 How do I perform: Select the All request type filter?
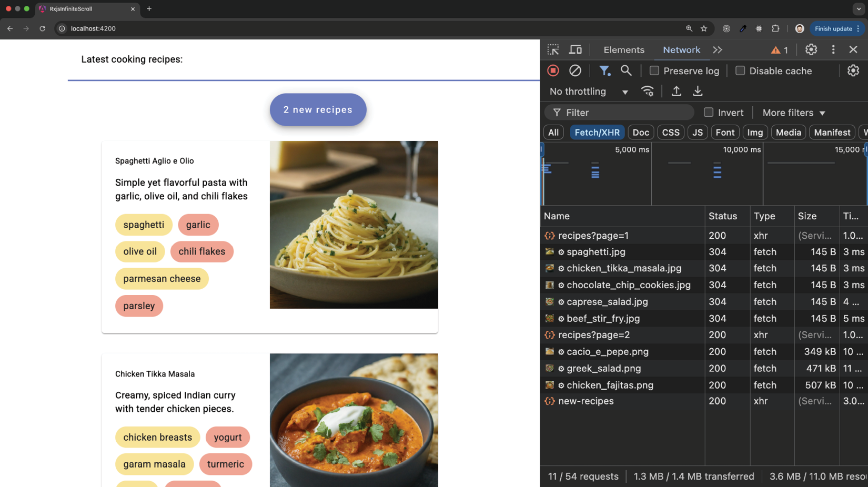coord(553,132)
